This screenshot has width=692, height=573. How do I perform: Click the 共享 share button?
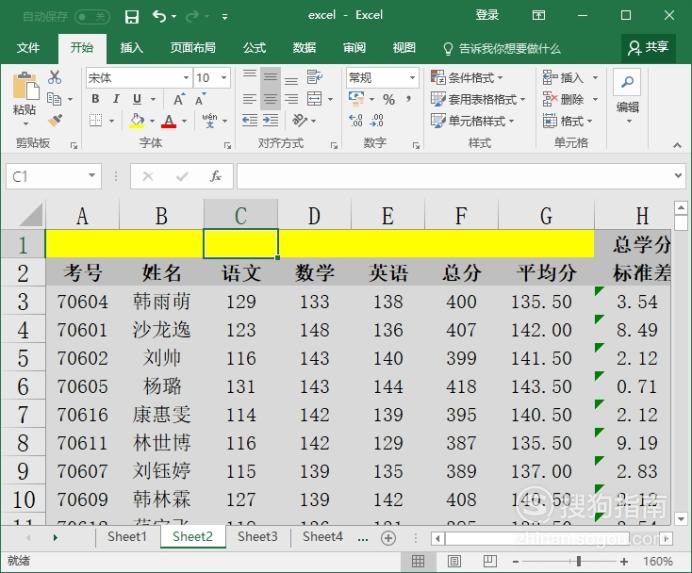click(648, 47)
